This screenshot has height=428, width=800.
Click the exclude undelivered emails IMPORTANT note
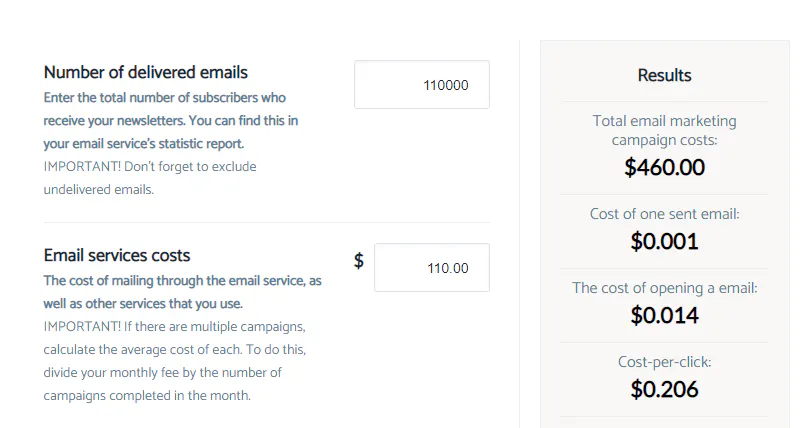(x=150, y=178)
